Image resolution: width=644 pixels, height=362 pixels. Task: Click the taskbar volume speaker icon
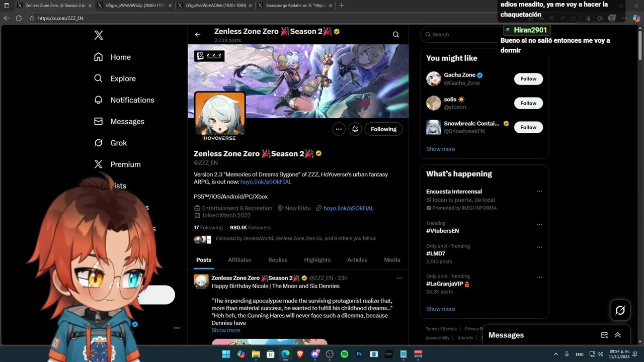pyautogui.click(x=600, y=354)
